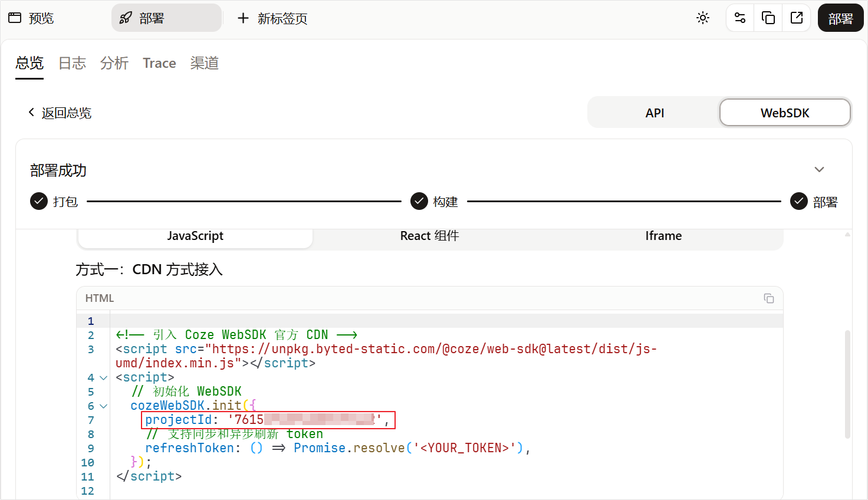The height and width of the screenshot is (500, 868).
Task: Switch to the 预览 top tab
Action: tap(31, 18)
